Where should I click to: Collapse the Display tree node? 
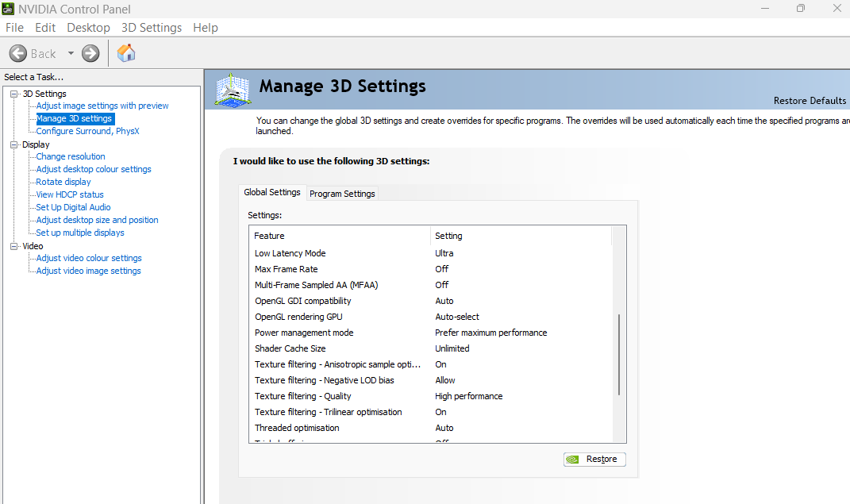pyautogui.click(x=14, y=144)
